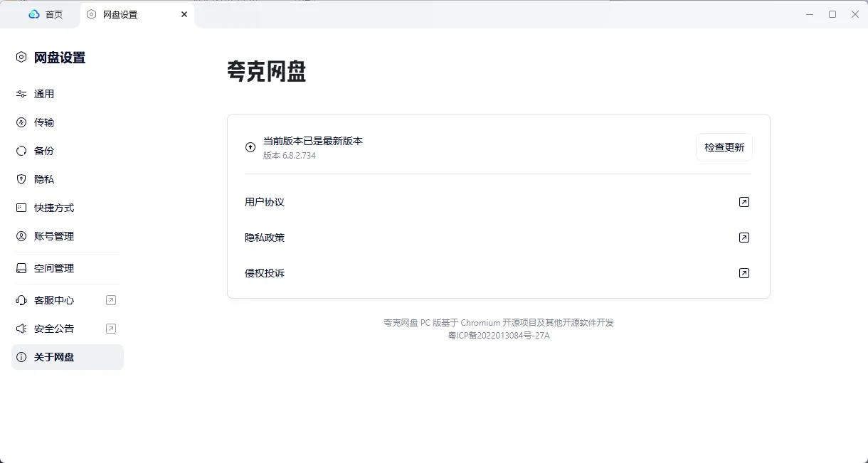Click the Chromium open source notice text
This screenshot has width=868, height=463.
pyautogui.click(x=499, y=322)
